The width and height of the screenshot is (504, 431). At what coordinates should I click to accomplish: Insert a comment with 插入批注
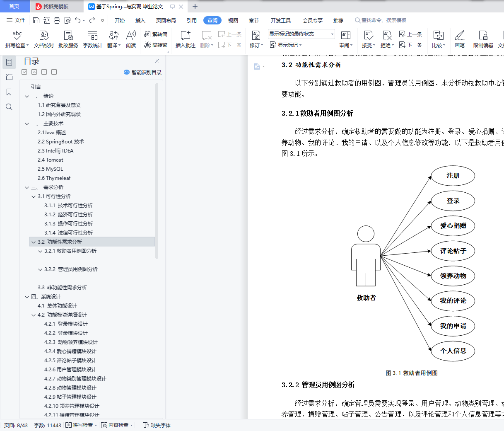[186, 39]
